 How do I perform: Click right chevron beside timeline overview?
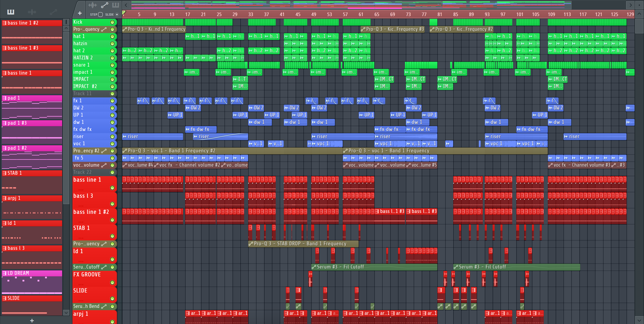click(x=631, y=5)
